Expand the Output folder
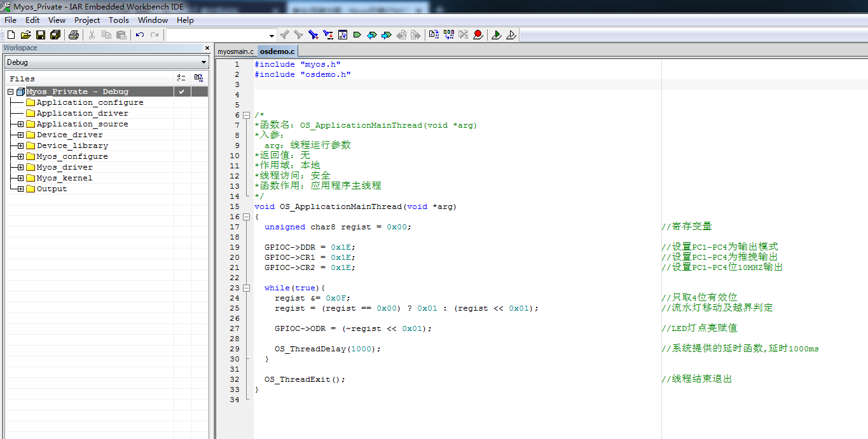Image resolution: width=868 pixels, height=439 pixels. tap(20, 189)
